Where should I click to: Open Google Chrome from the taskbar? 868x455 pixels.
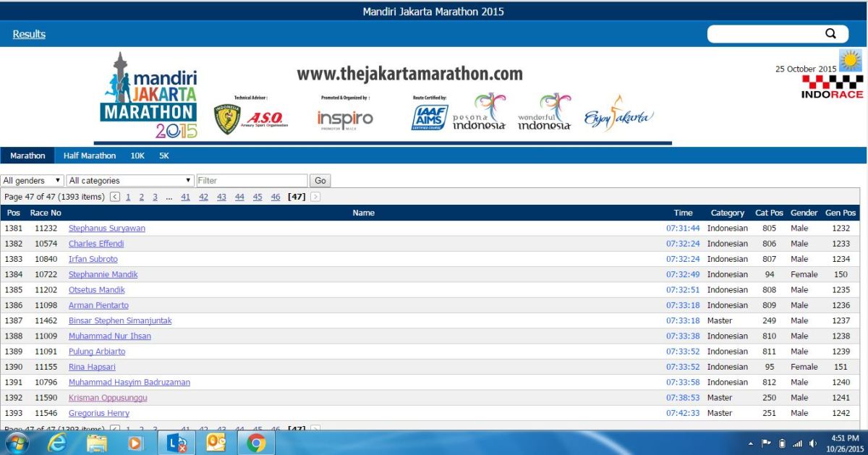(x=256, y=443)
